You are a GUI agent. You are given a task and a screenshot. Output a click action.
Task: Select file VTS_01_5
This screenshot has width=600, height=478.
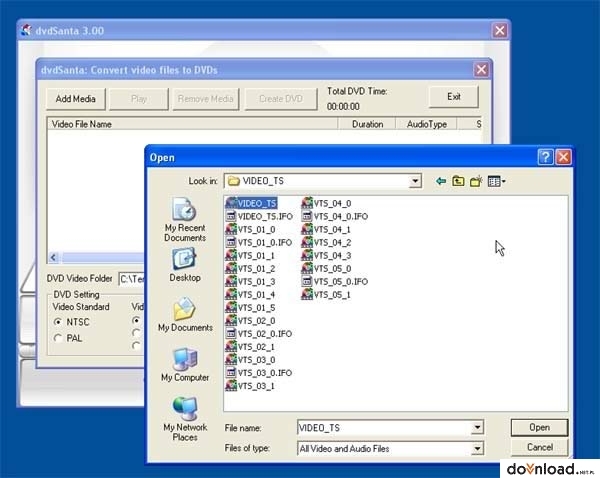pos(250,308)
